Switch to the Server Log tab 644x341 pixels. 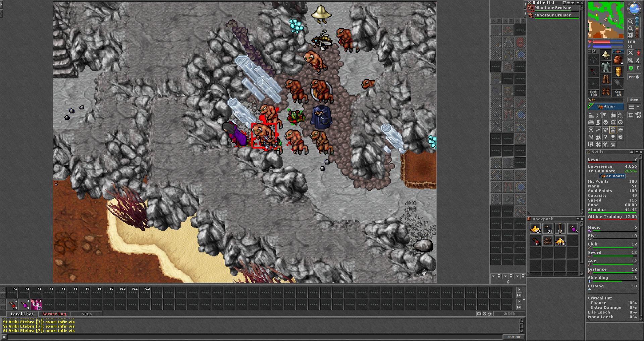[54, 314]
